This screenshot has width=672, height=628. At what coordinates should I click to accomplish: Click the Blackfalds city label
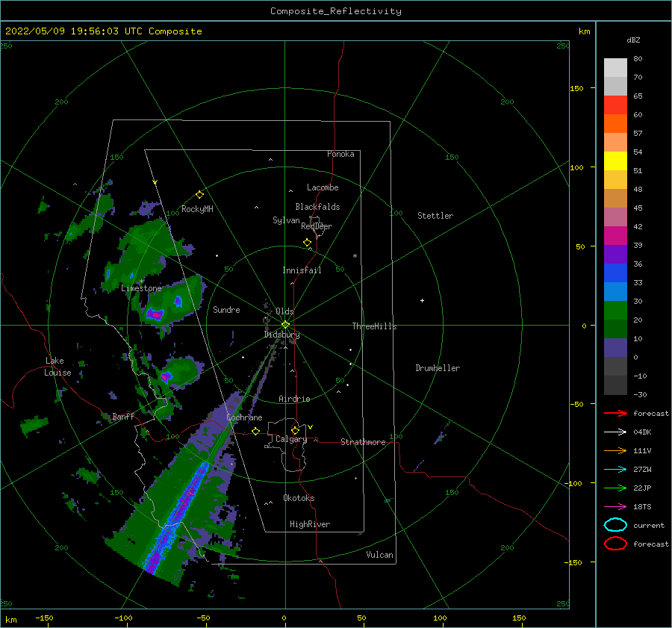pos(317,207)
